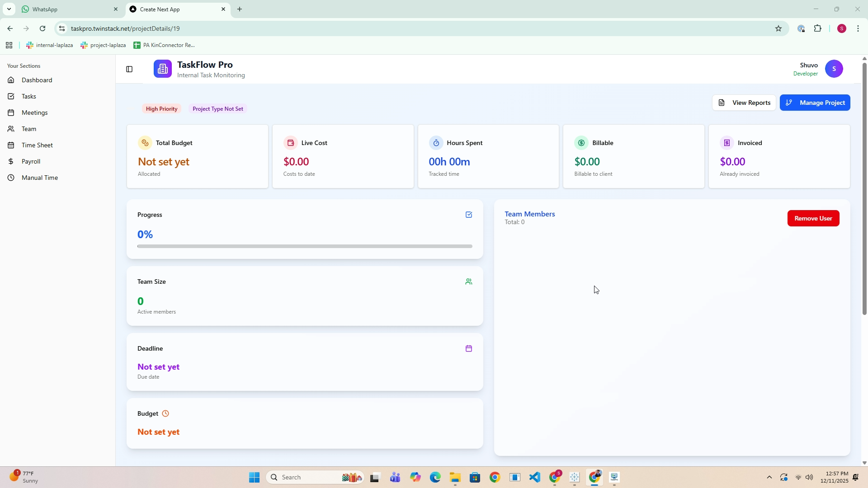The height and width of the screenshot is (488, 868).
Task: Click the Hours Spent timer icon
Action: (x=436, y=143)
